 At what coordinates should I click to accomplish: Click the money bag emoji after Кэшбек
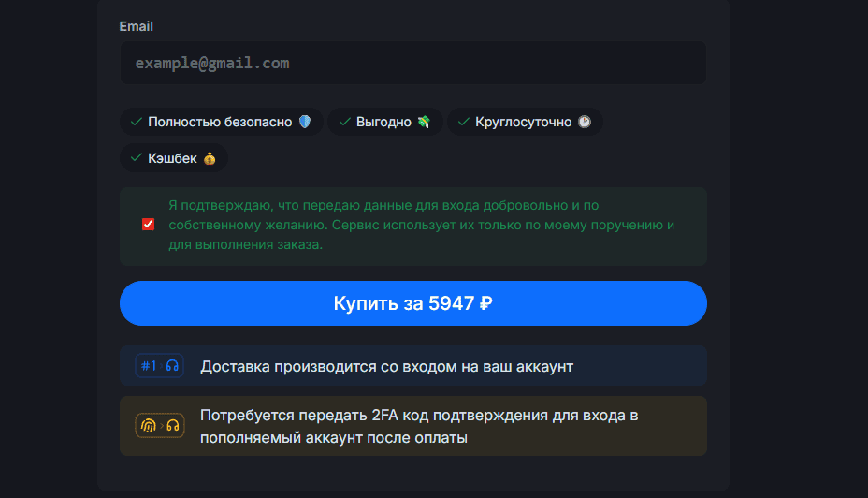pos(210,158)
